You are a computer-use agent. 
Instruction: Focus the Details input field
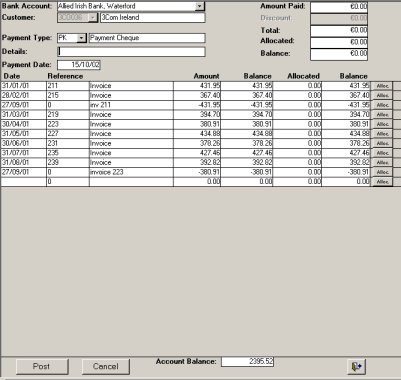click(131, 52)
